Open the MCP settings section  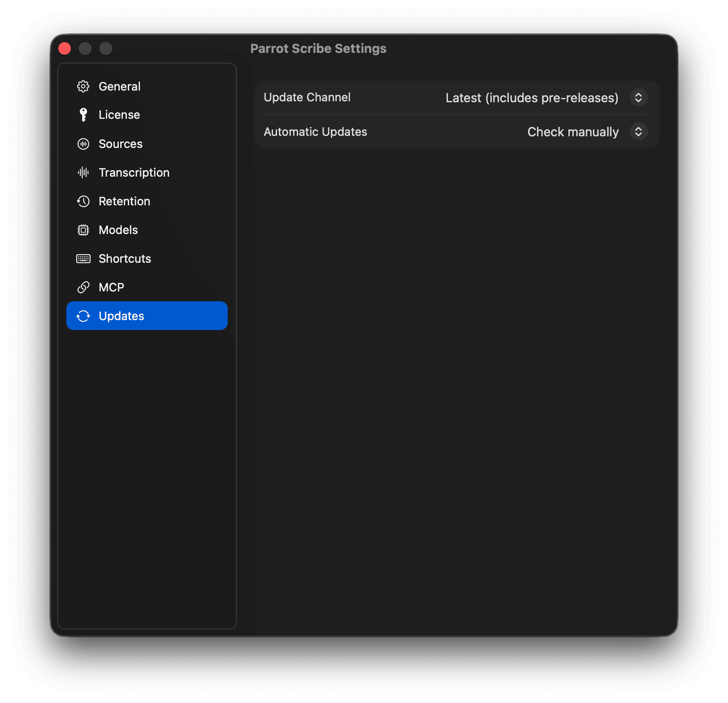click(111, 287)
